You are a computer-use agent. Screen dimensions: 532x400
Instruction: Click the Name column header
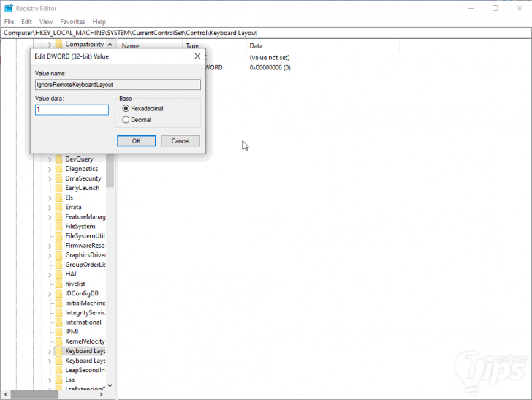tap(131, 46)
